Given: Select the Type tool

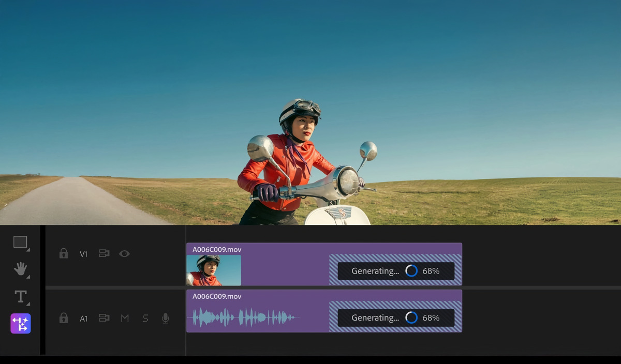Looking at the screenshot, I should click(20, 296).
